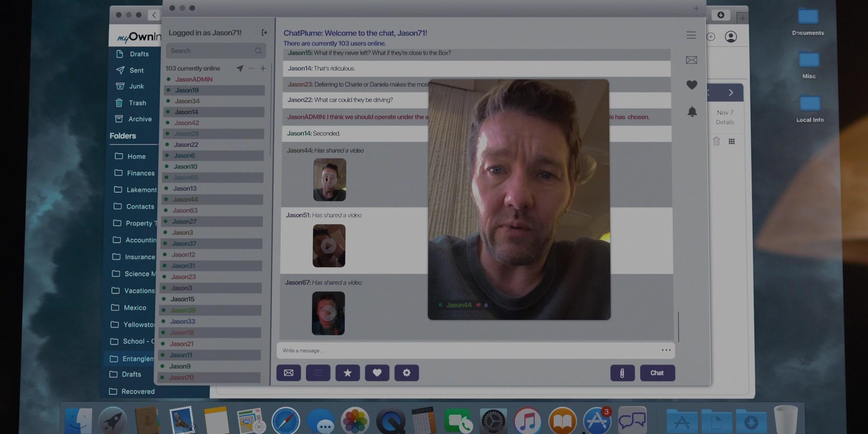The width and height of the screenshot is (868, 434).
Task: Click the logout icon beside Jason71
Action: (264, 33)
